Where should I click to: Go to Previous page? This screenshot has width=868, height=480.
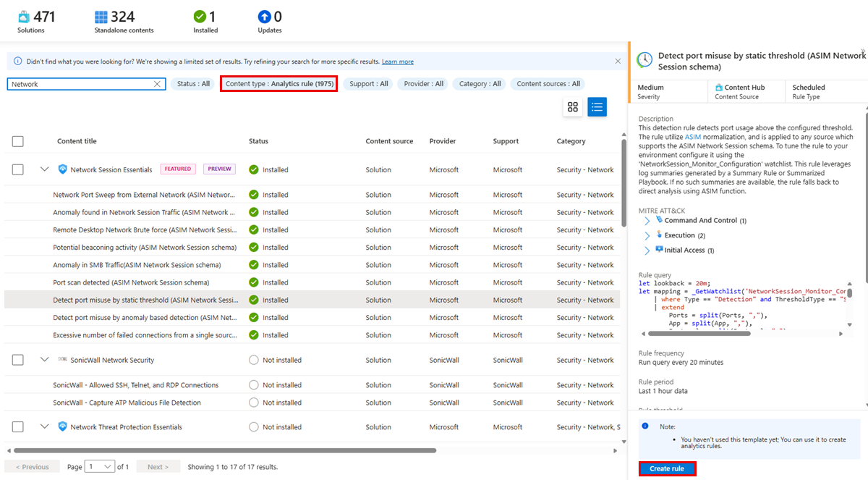pyautogui.click(x=33, y=467)
